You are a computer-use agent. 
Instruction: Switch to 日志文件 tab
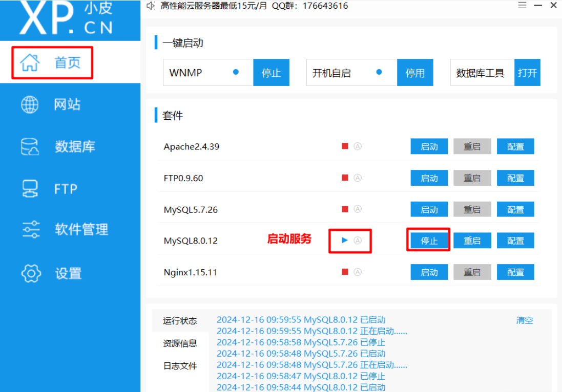tap(180, 366)
